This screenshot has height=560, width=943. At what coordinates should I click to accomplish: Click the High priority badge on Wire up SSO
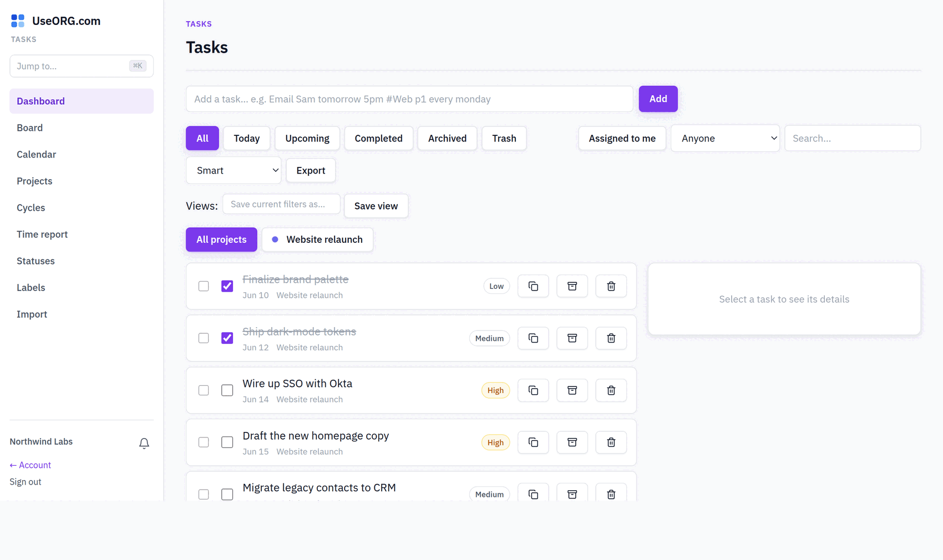click(x=495, y=390)
